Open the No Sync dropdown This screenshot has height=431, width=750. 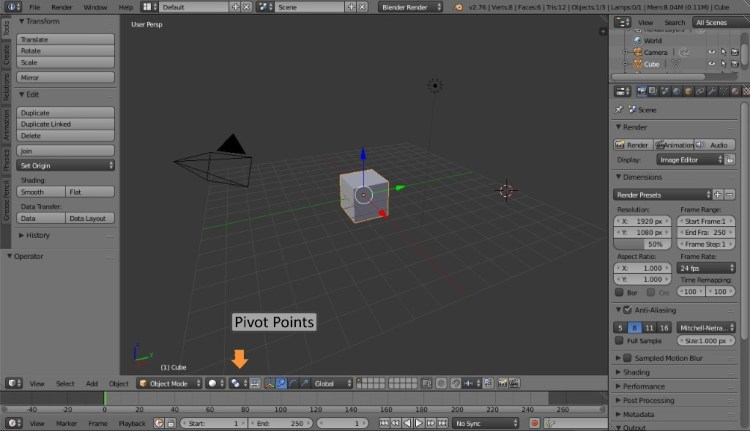(485, 423)
